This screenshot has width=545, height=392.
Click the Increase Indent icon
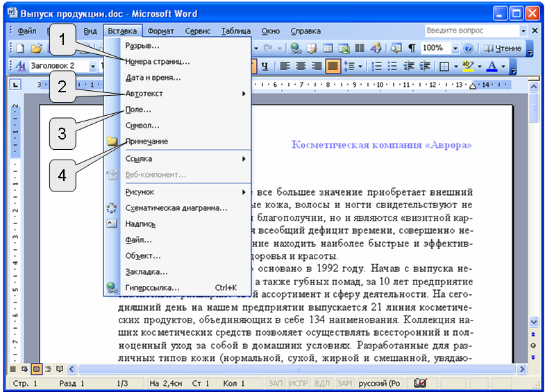pos(425,66)
